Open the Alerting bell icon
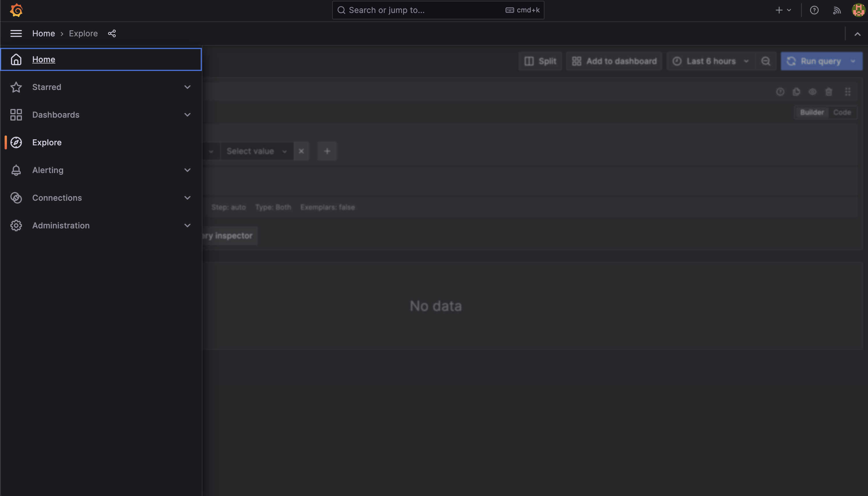868x496 pixels. [x=16, y=170]
